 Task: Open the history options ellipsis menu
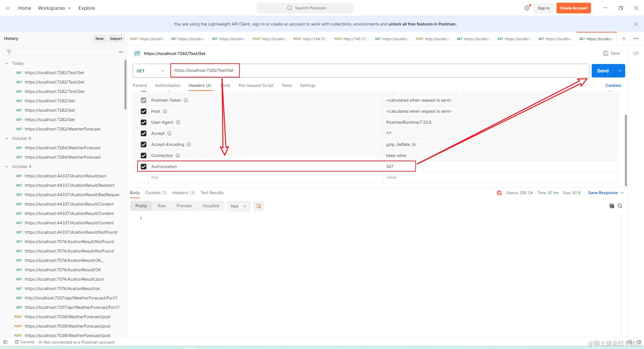[x=121, y=52]
